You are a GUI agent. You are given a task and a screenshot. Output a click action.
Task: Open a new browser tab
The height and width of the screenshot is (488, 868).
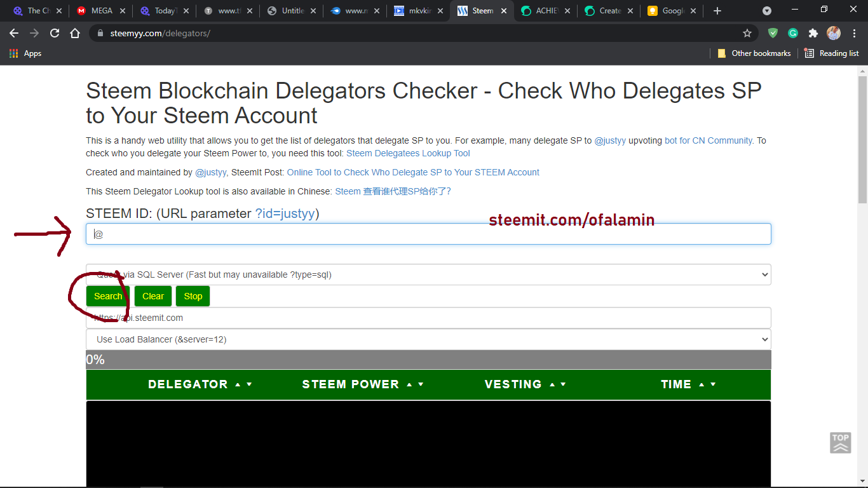coord(717,11)
